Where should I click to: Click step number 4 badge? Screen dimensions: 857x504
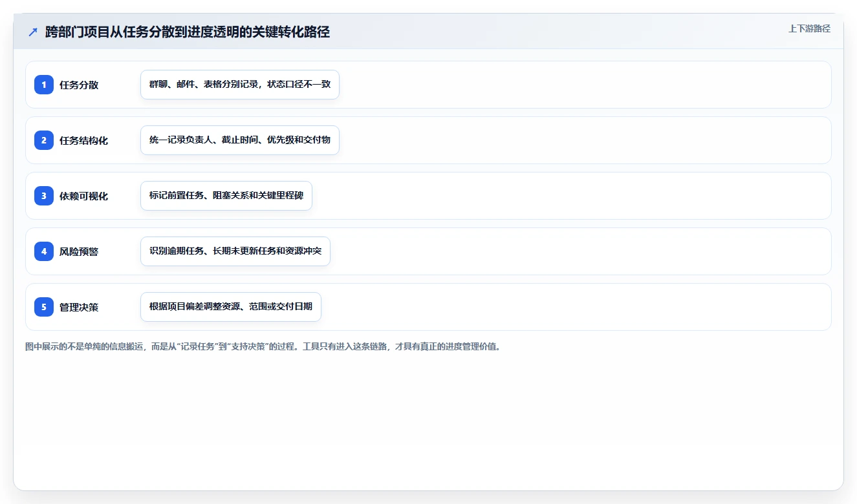coord(44,251)
